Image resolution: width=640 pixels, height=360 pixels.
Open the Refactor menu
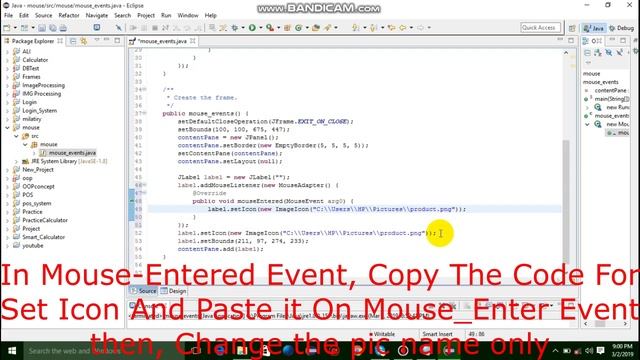[x=69, y=16]
